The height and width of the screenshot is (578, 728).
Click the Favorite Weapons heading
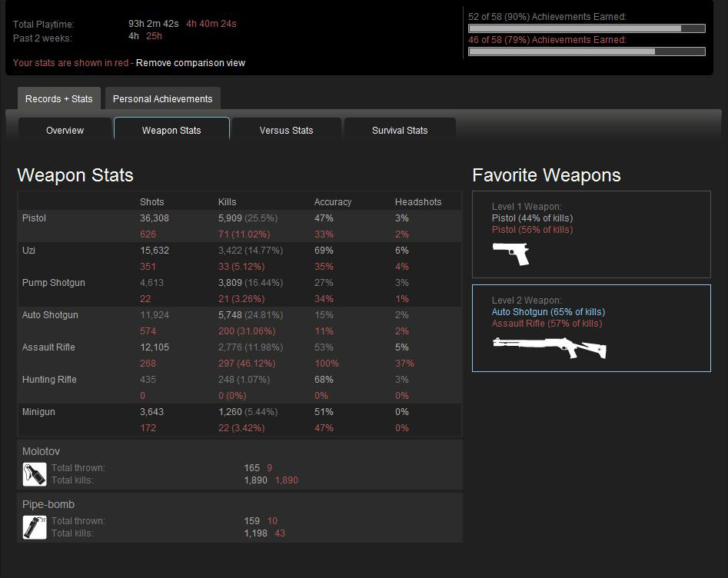tap(546, 175)
